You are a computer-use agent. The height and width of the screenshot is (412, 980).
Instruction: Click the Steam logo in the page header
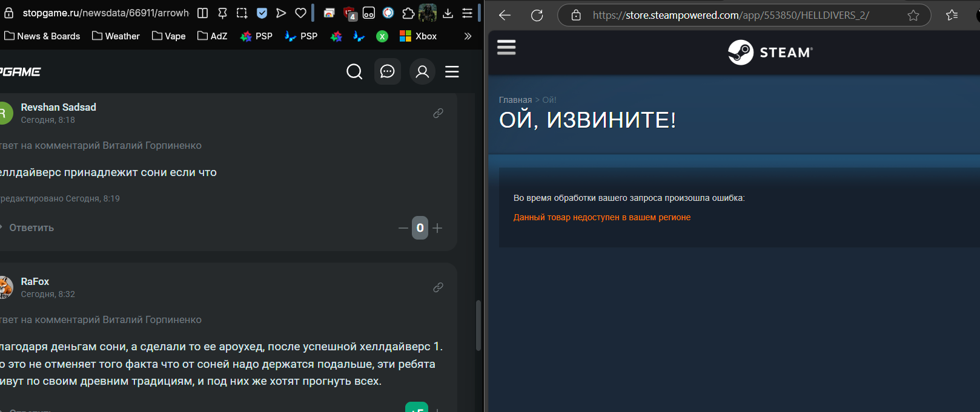pos(770,53)
